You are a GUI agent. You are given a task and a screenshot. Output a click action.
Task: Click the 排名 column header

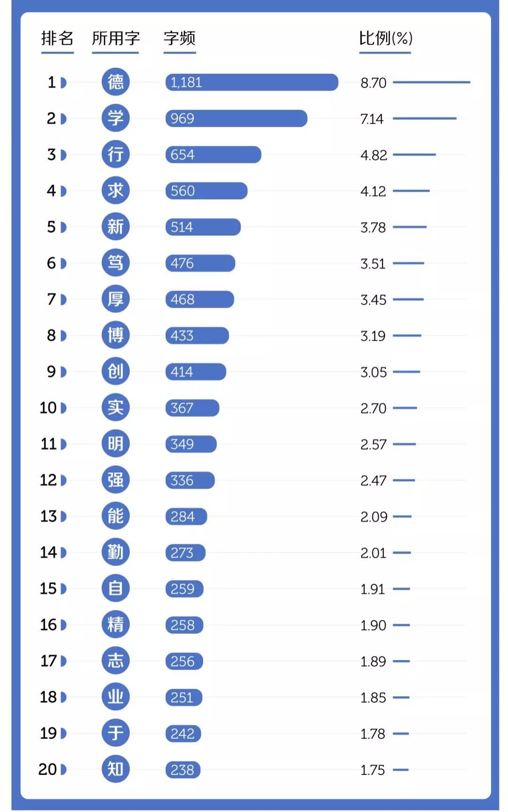point(57,39)
